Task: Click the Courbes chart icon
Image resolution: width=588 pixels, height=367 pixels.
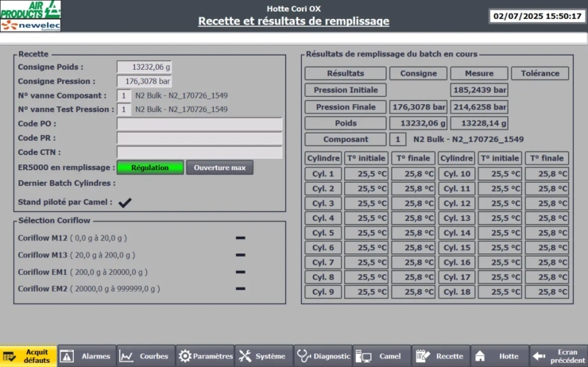Action: click(126, 356)
